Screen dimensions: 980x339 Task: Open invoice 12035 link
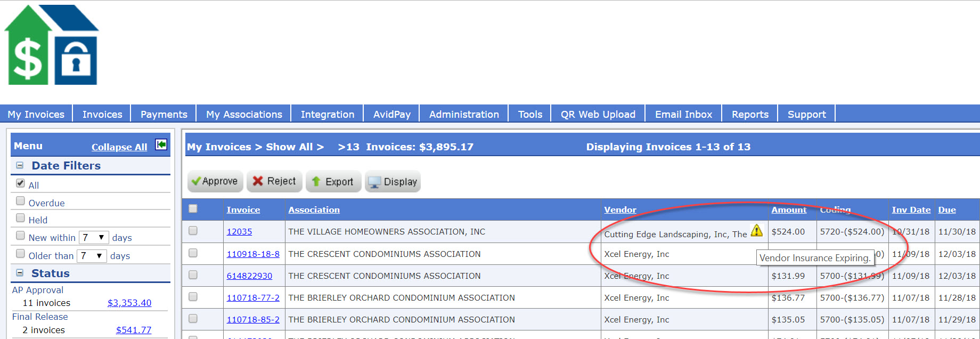click(239, 231)
